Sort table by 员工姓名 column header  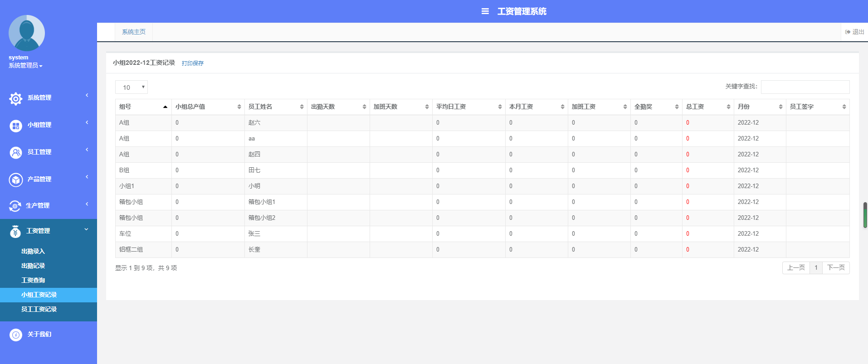coord(275,107)
